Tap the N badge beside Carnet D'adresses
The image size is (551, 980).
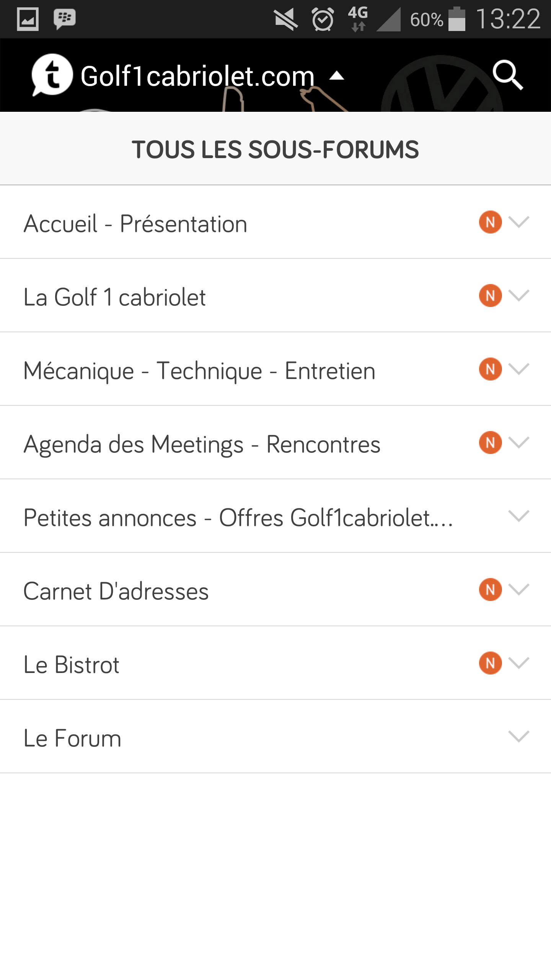490,590
